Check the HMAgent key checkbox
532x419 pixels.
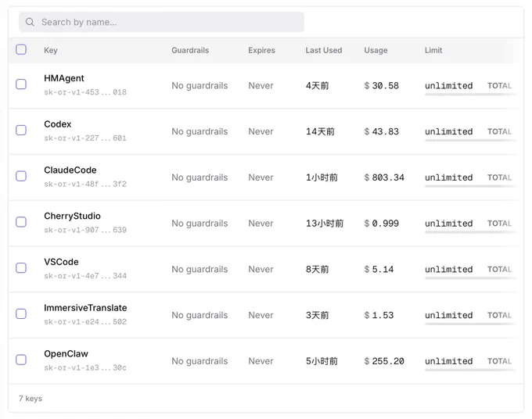click(21, 84)
